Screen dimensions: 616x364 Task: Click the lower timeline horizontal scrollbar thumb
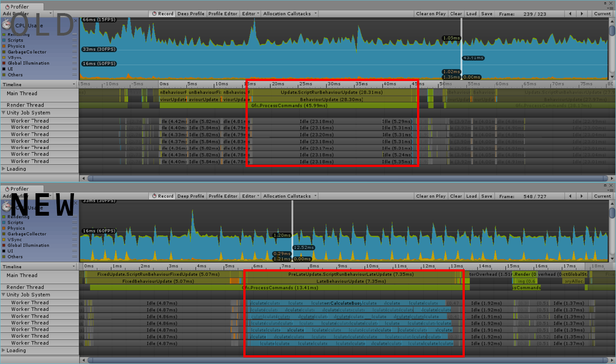pos(346,360)
